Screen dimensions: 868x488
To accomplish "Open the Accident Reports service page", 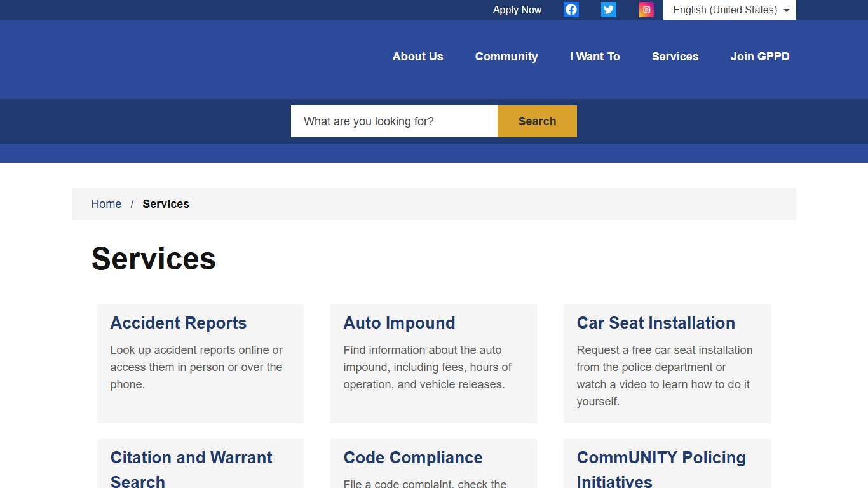I will [x=179, y=323].
